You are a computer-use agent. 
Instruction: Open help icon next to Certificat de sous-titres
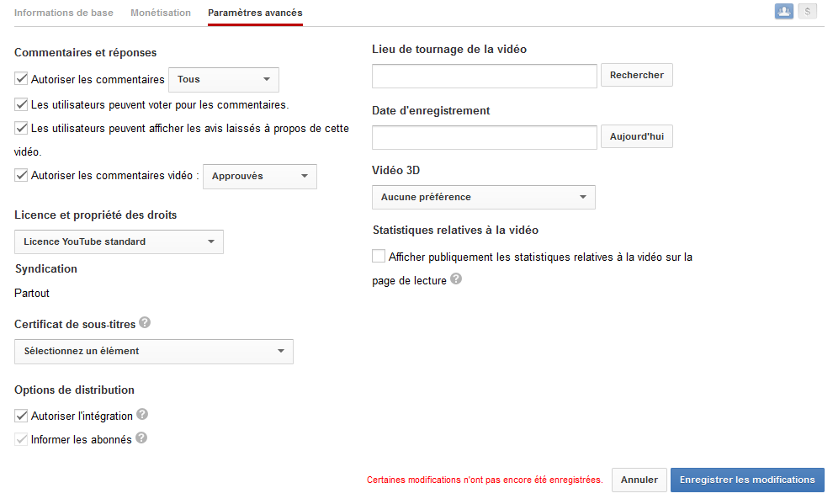click(x=145, y=322)
